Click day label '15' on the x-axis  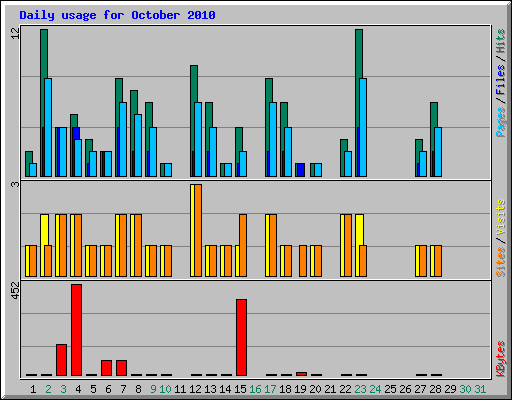[240, 389]
